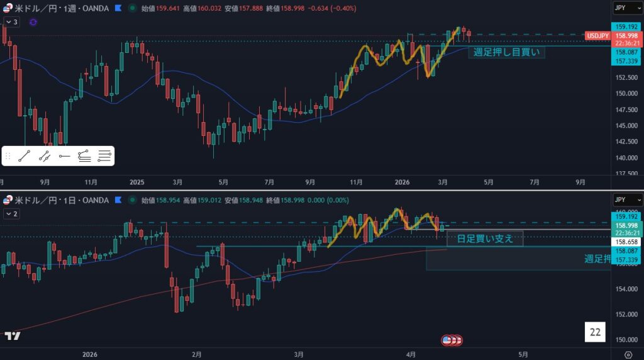The width and height of the screenshot is (644, 360).
Task: Open chart settings gear at bottom right
Action: coord(620,354)
